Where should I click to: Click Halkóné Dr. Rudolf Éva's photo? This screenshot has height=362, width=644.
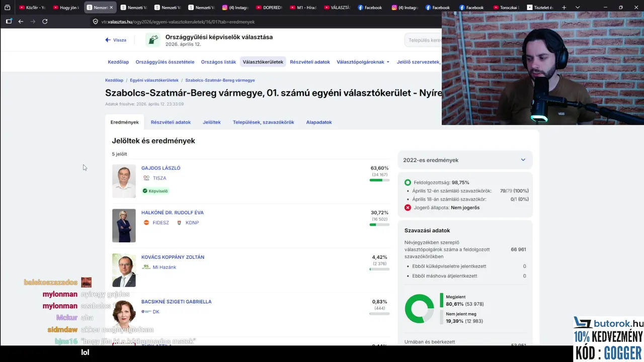(124, 226)
